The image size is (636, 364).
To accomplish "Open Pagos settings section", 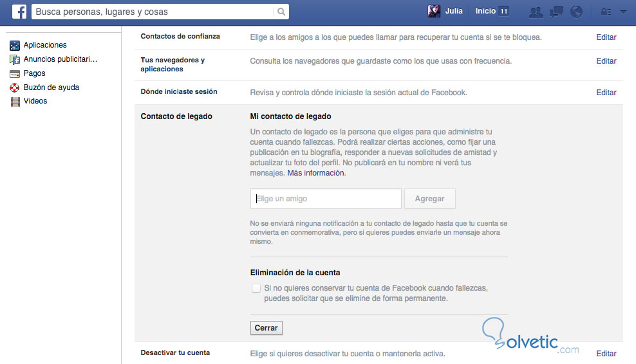I will point(35,73).
